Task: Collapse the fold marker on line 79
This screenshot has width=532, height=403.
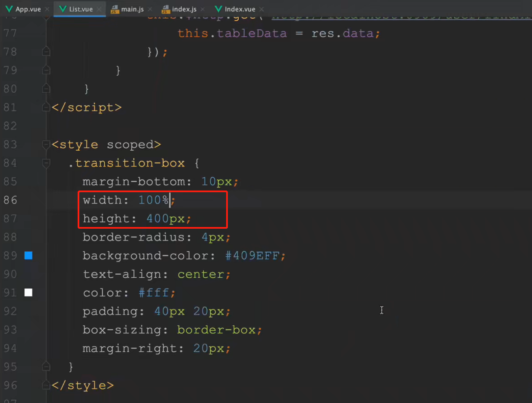Action: pyautogui.click(x=46, y=70)
